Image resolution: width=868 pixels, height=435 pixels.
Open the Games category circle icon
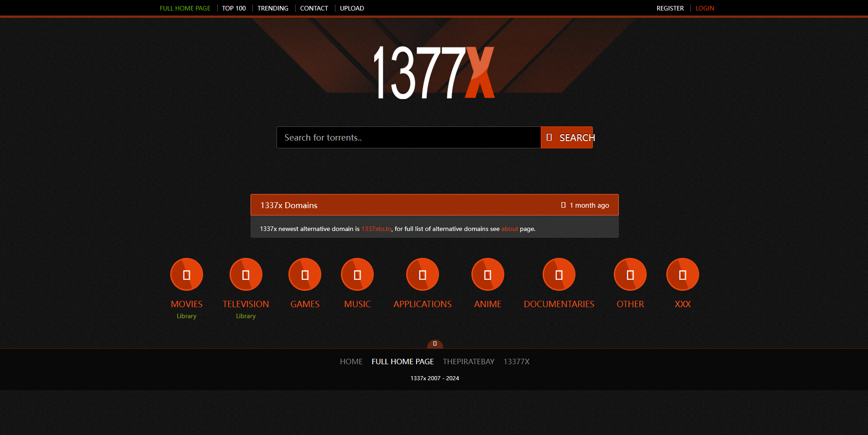coord(305,274)
